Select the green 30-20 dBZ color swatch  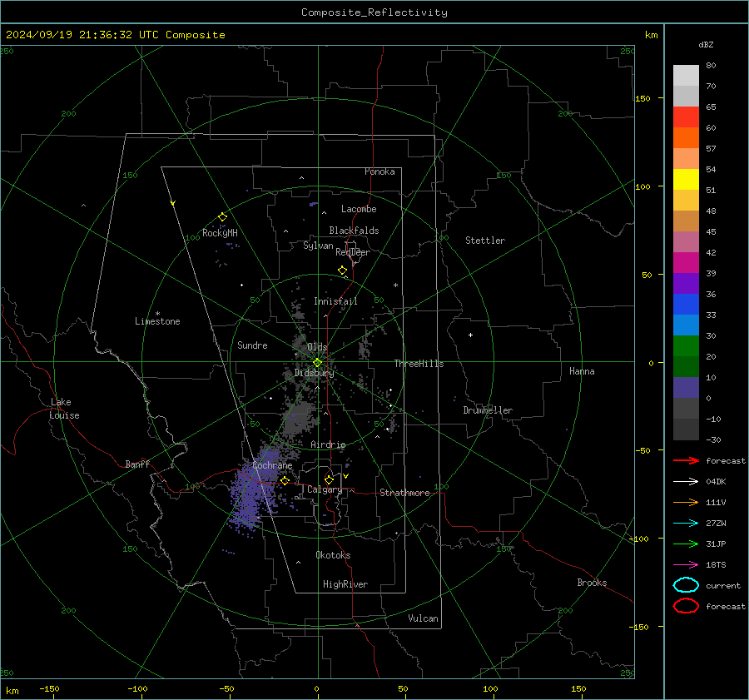[x=686, y=346]
